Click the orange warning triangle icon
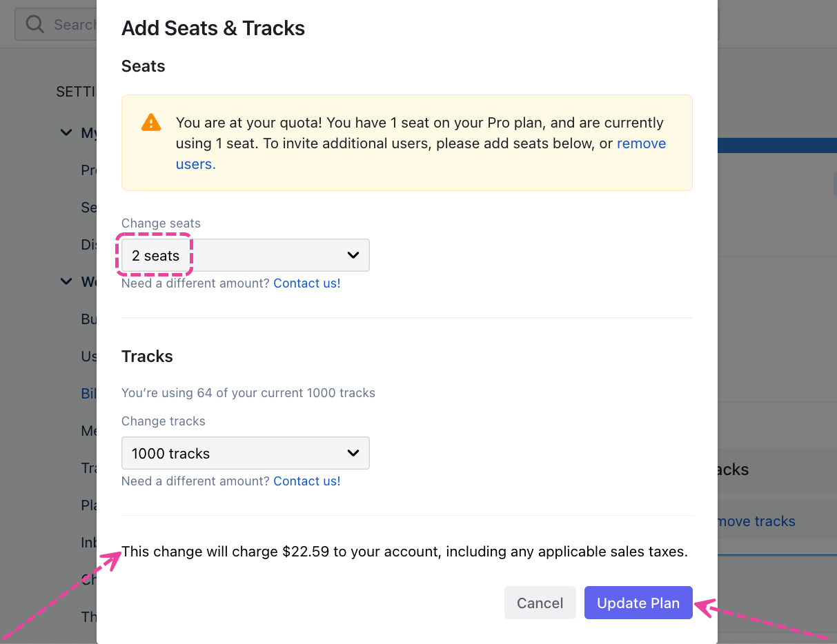 150,123
